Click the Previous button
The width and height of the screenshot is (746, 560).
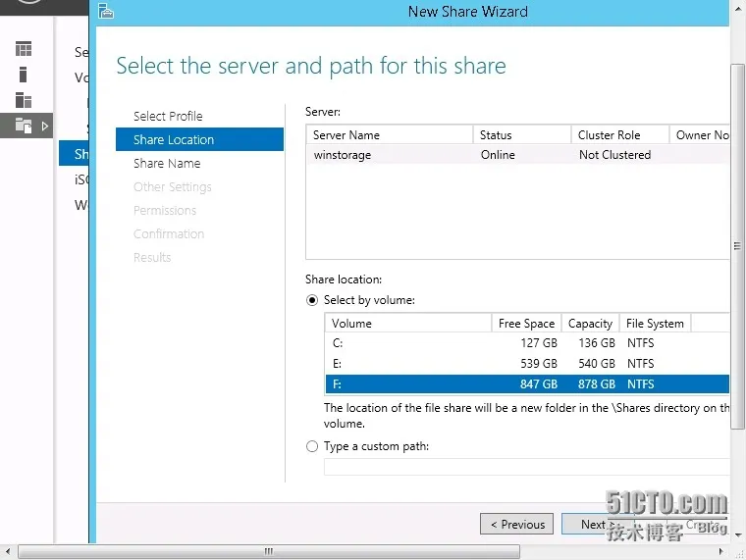tap(516, 524)
